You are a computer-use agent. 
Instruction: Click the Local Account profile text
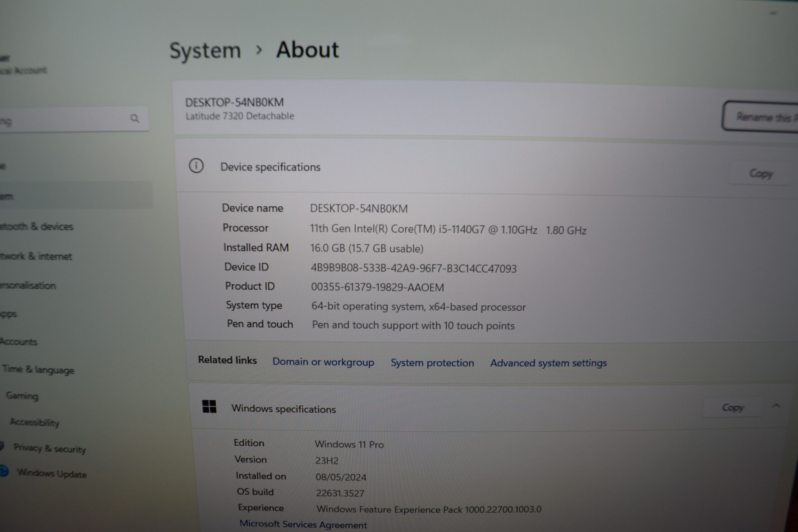pos(23,70)
